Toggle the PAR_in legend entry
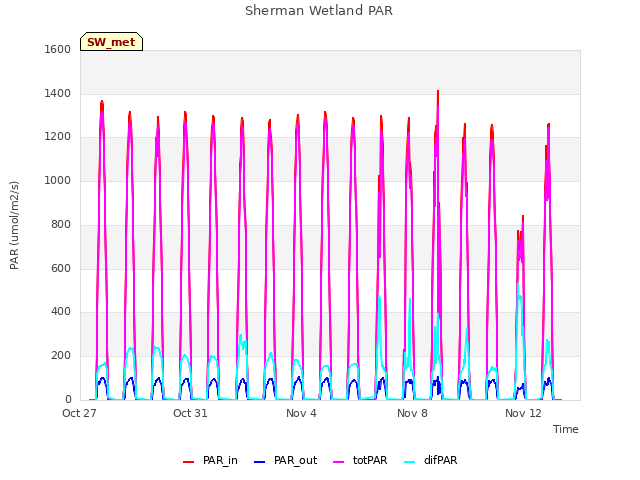This screenshot has height=480, width=640. 210,460
